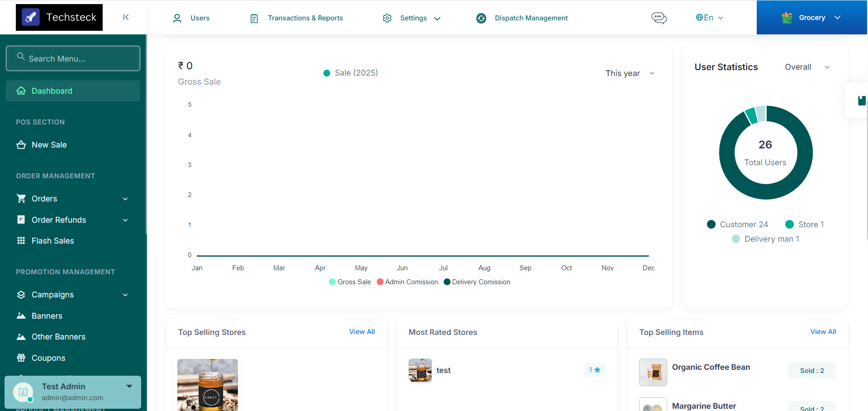
Task: Toggle Gross Sale series in chart legend
Action: pos(350,282)
